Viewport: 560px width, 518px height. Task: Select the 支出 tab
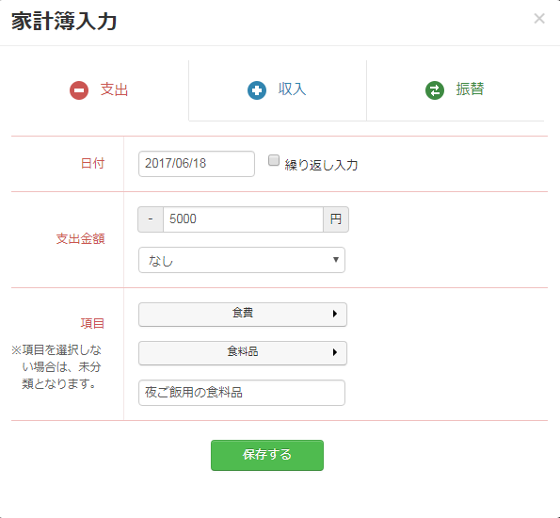(100, 90)
